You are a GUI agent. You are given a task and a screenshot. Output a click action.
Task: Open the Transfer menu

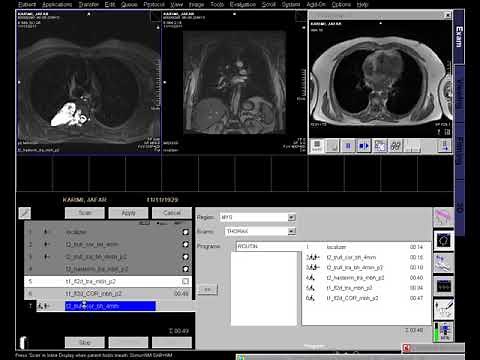[89, 4]
